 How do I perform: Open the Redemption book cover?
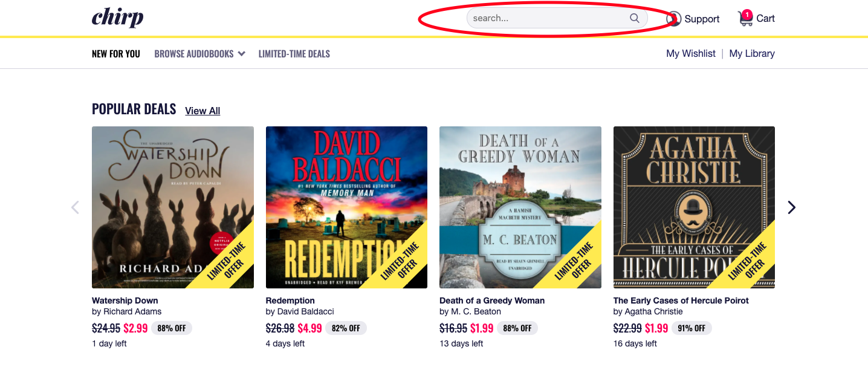[x=346, y=207]
